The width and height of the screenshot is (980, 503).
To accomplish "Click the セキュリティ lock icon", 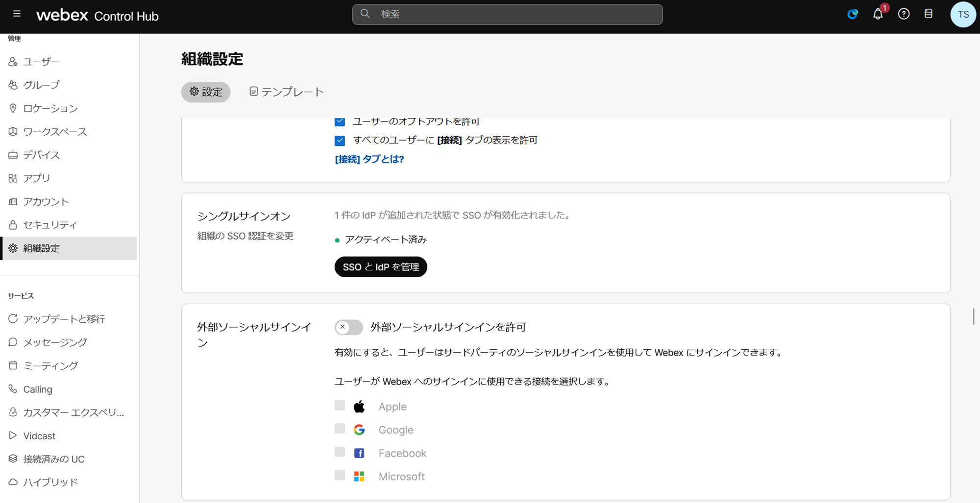I will click(x=13, y=225).
